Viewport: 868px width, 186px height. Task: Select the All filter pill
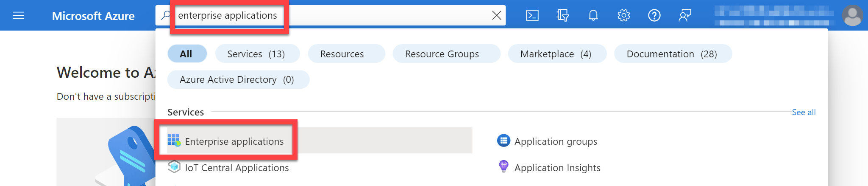[x=187, y=54]
